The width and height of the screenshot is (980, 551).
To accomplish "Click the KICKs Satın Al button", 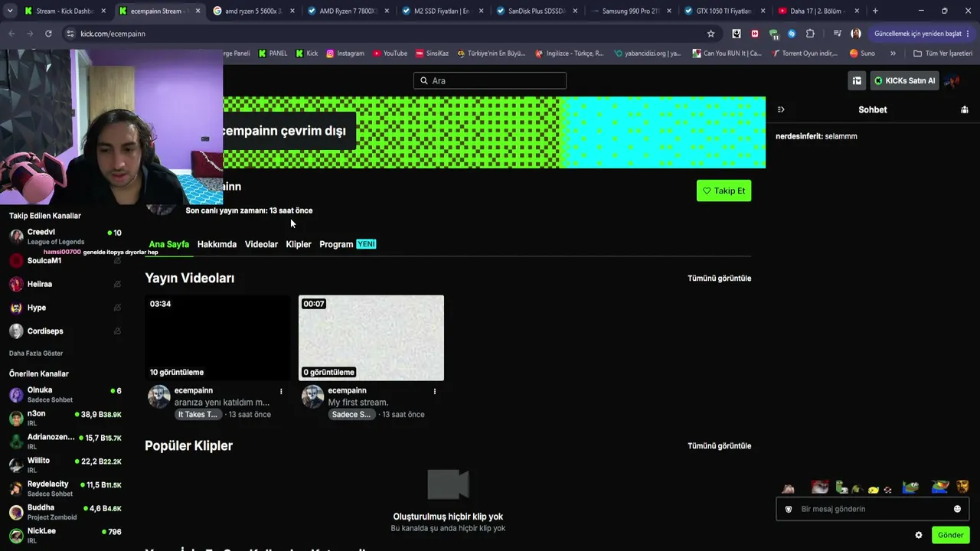I will click(x=904, y=80).
